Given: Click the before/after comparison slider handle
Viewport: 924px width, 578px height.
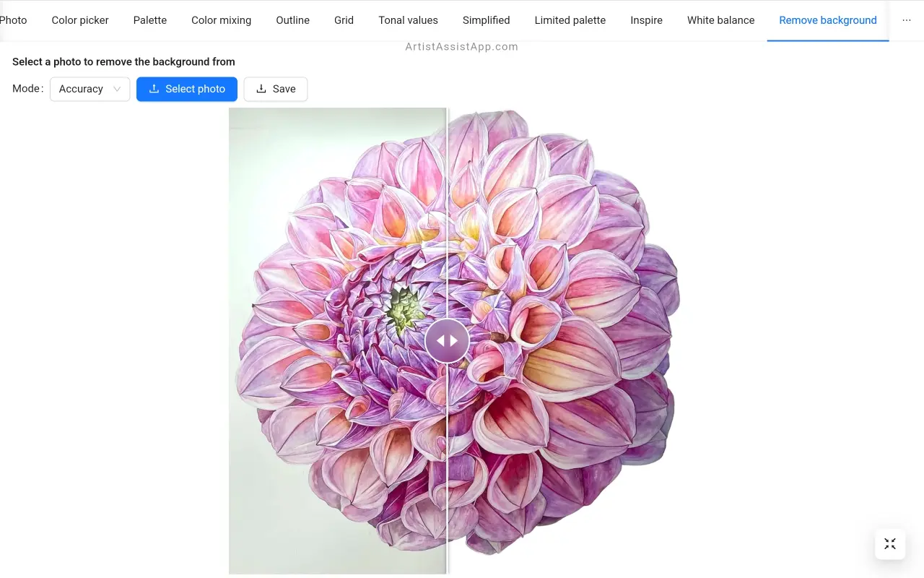Looking at the screenshot, I should click(x=448, y=340).
